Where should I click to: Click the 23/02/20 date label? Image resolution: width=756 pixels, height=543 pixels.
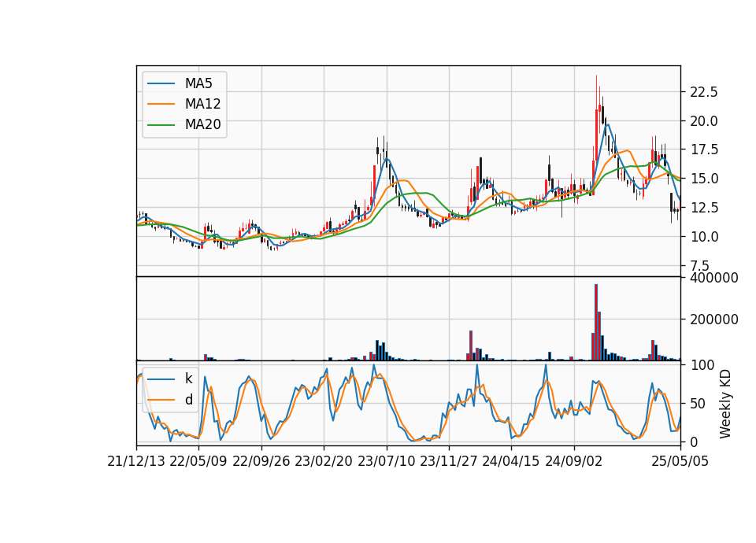324,461
